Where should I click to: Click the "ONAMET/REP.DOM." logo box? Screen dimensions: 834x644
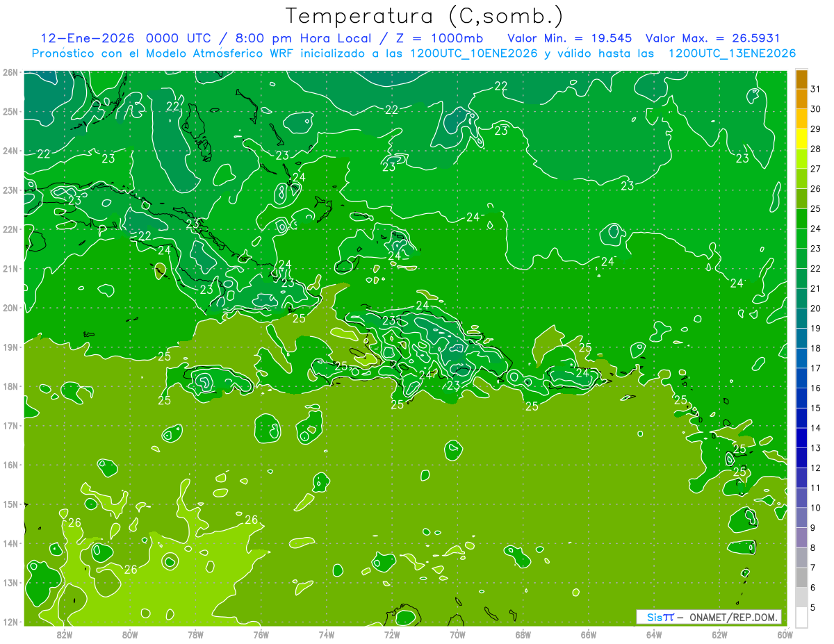click(x=709, y=617)
